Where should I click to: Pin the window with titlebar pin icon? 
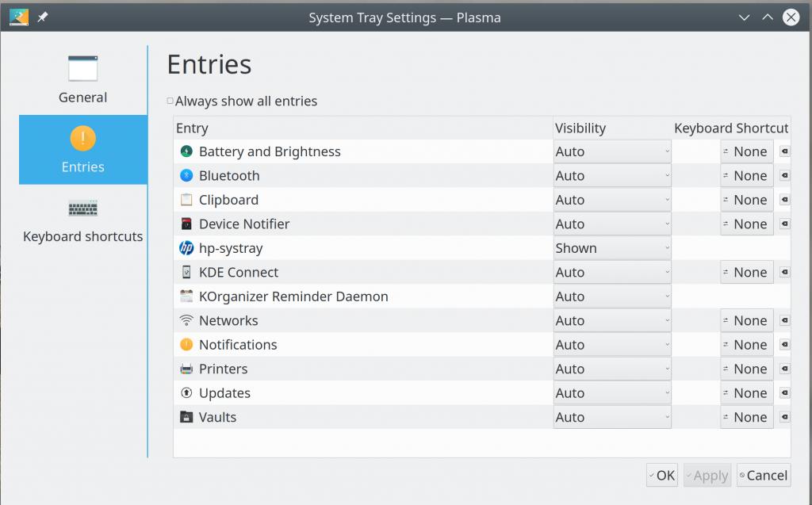tap(43, 17)
